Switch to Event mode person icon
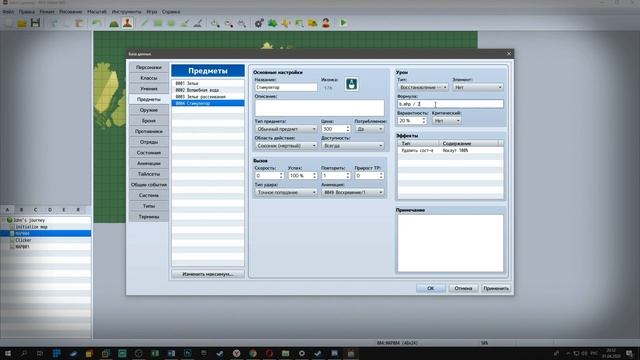This screenshot has width=640, height=360. [x=127, y=23]
